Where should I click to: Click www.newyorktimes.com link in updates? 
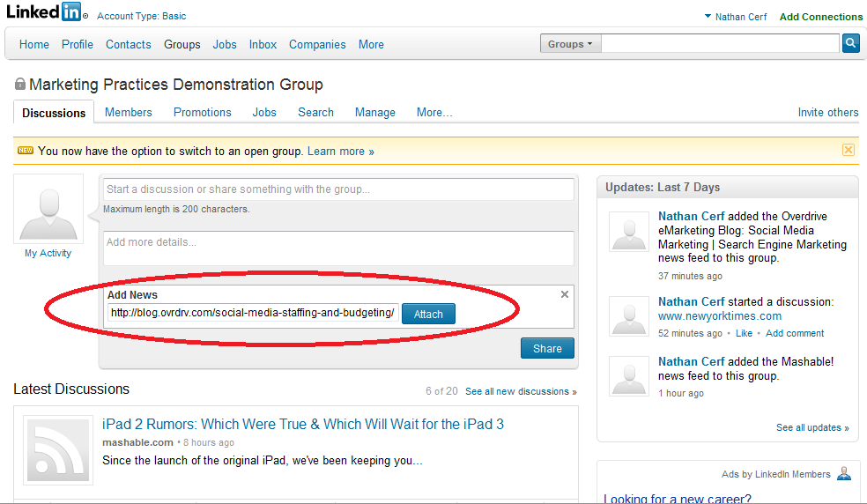pos(720,316)
